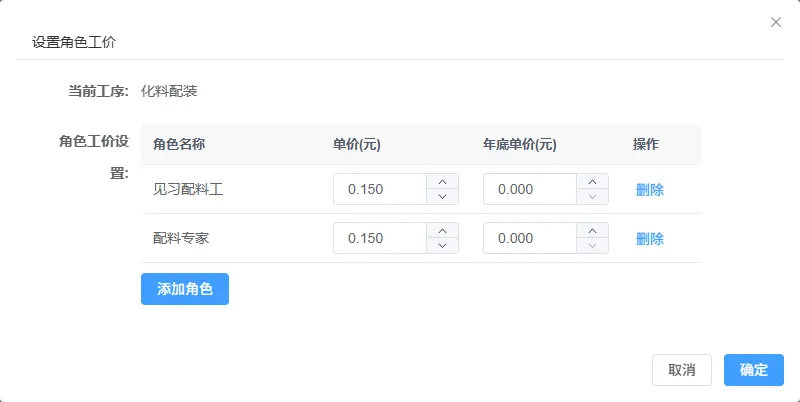Click the 添加角色 button
Image resolution: width=800 pixels, height=402 pixels.
(x=185, y=289)
